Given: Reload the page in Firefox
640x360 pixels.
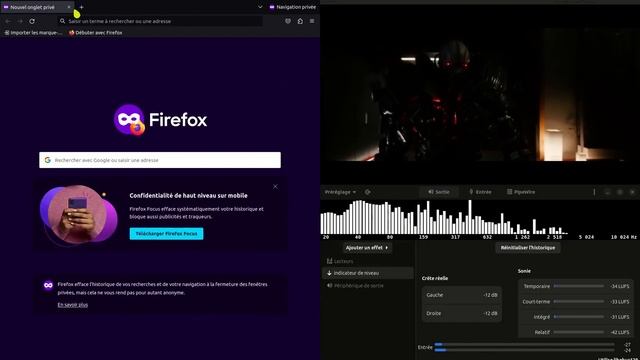Looking at the screenshot, I should [x=32, y=21].
